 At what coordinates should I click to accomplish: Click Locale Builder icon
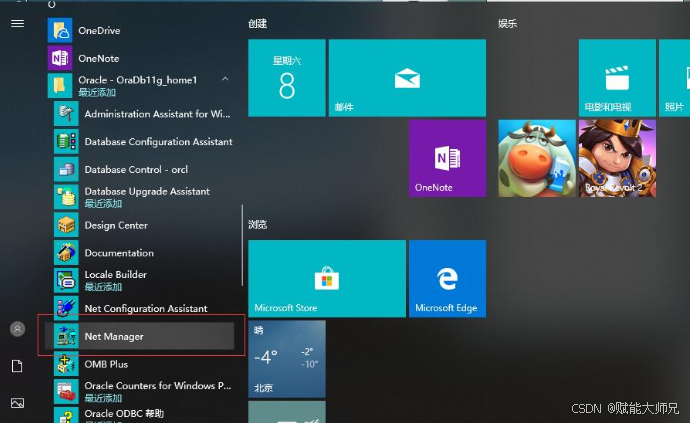coord(66,280)
